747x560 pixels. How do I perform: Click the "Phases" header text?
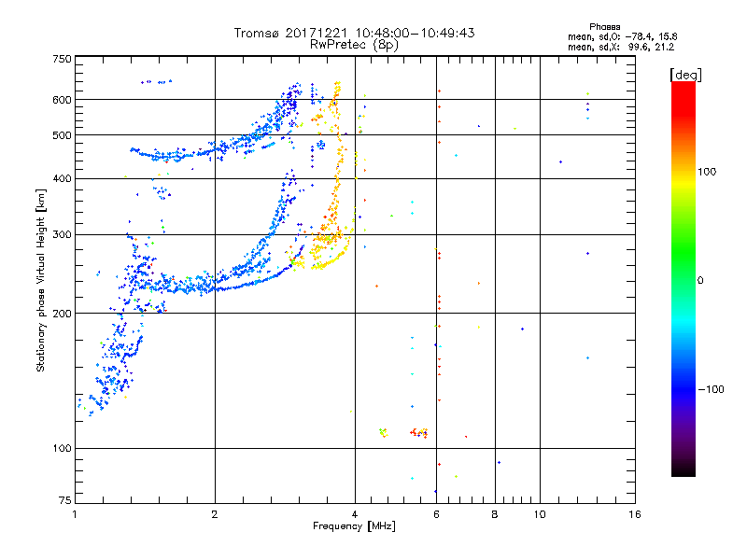[x=604, y=27]
